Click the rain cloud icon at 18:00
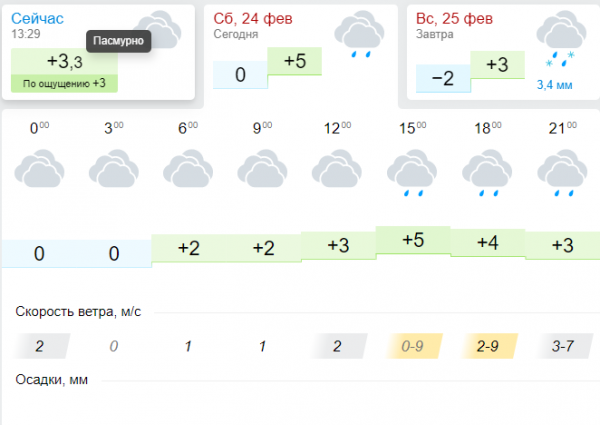 [x=487, y=173]
